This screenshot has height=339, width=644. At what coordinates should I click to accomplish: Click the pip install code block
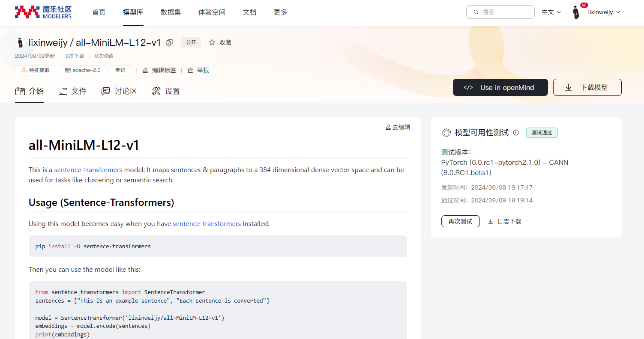218,246
